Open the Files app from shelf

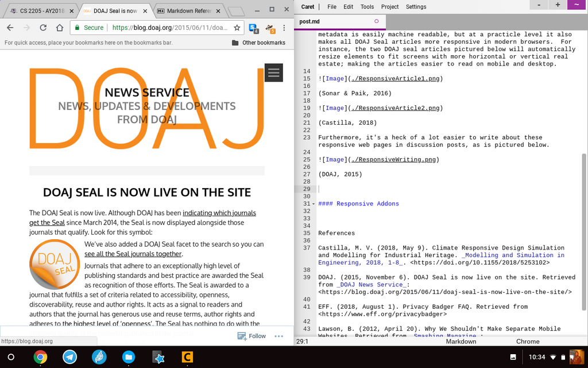[128, 357]
